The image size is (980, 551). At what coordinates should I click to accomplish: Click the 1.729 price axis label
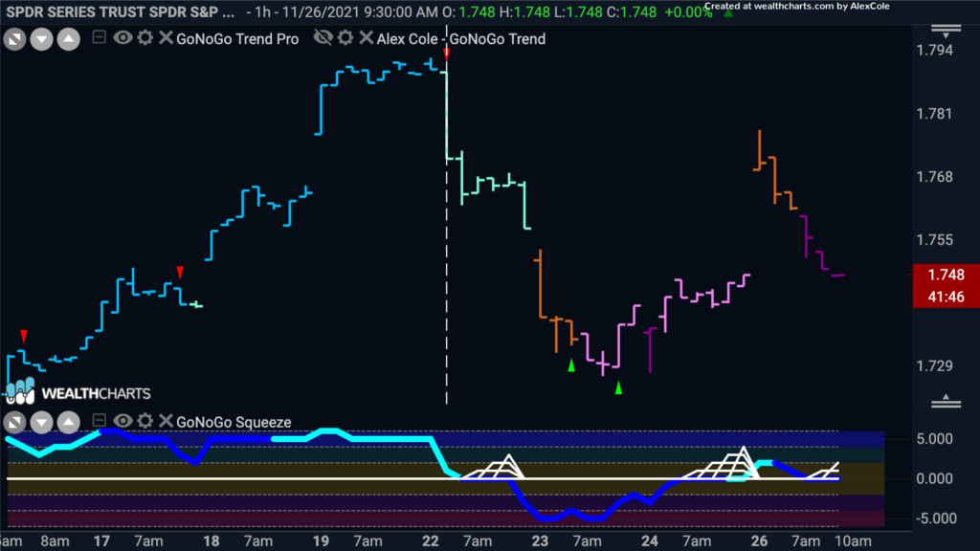[935, 365]
